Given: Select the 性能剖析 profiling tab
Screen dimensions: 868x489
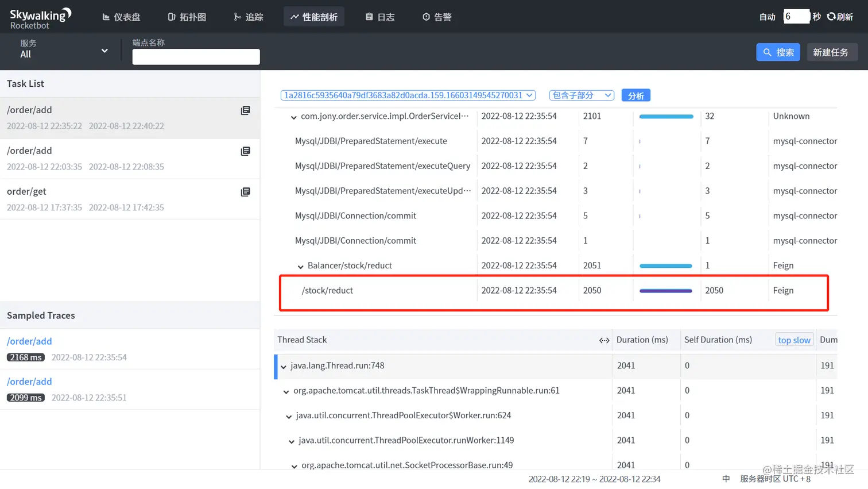Looking at the screenshot, I should tap(314, 17).
